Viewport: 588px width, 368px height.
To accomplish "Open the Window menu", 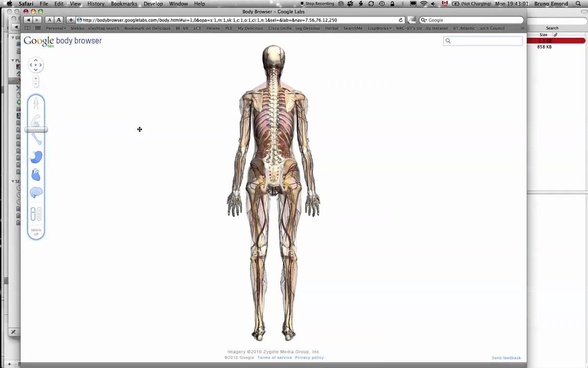I will 179,4.
